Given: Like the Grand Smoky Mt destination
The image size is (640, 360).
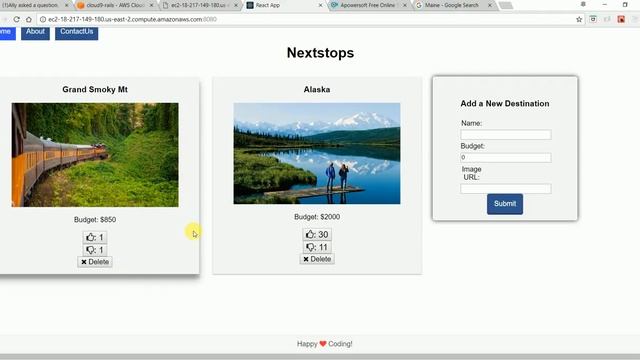Looking at the screenshot, I should (95, 237).
